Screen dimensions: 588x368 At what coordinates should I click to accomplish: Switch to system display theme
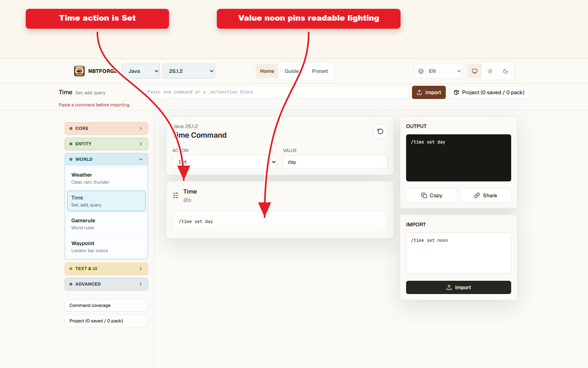click(474, 71)
